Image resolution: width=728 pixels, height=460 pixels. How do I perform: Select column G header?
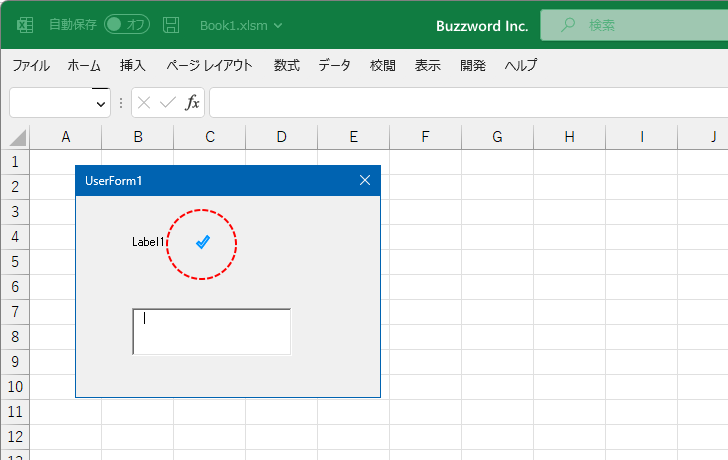click(x=497, y=137)
